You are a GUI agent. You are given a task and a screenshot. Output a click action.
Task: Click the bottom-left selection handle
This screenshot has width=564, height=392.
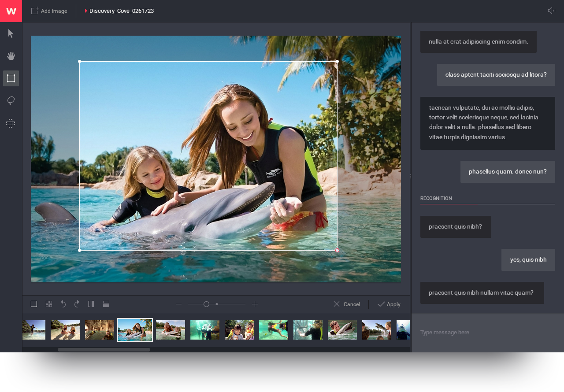[79, 250]
